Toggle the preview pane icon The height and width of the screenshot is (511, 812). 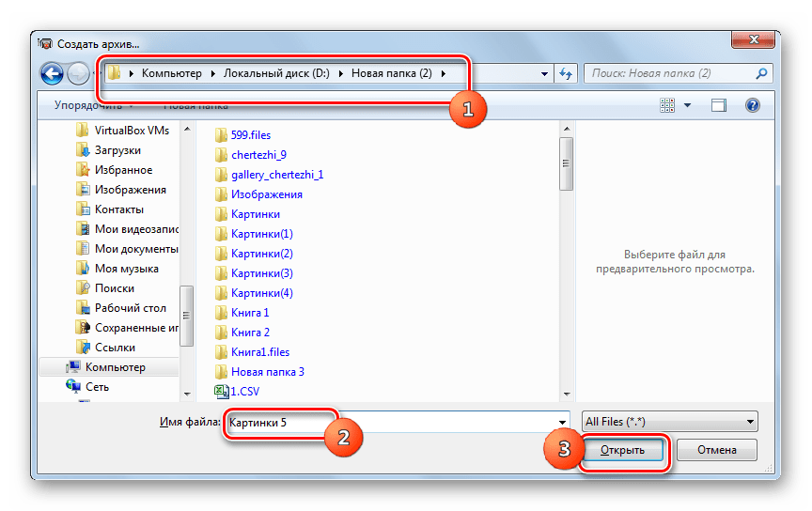tap(718, 105)
